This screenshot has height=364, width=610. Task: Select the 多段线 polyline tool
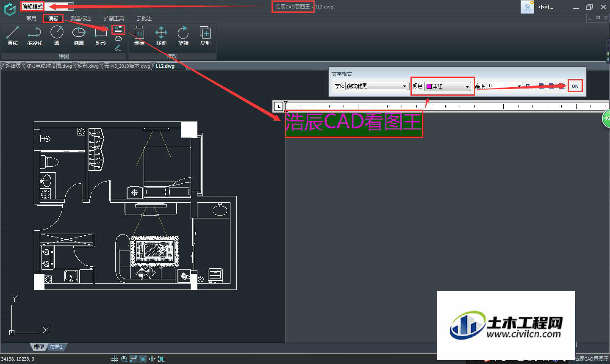point(35,36)
